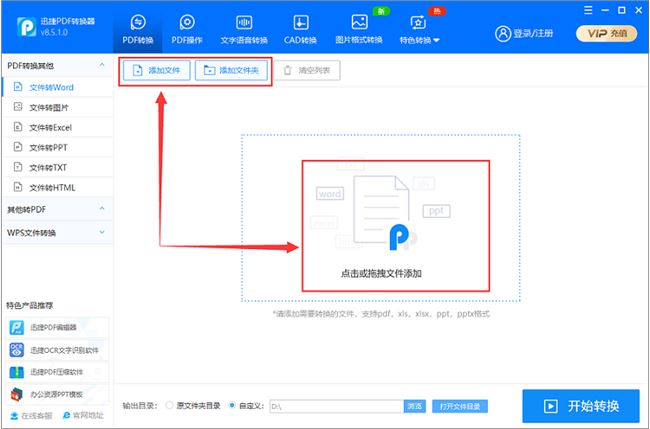Screen dimensions: 650x429
Task: Open the hamburger main menu icon
Action: pyautogui.click(x=588, y=10)
